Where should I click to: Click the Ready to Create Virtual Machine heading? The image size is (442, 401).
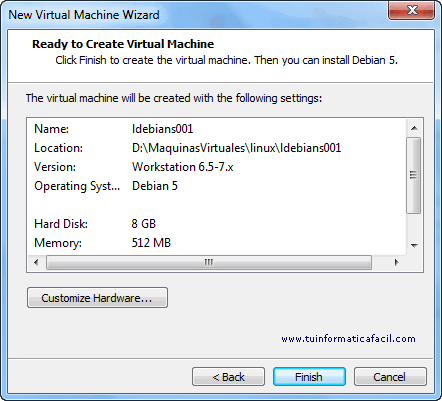coord(123,44)
